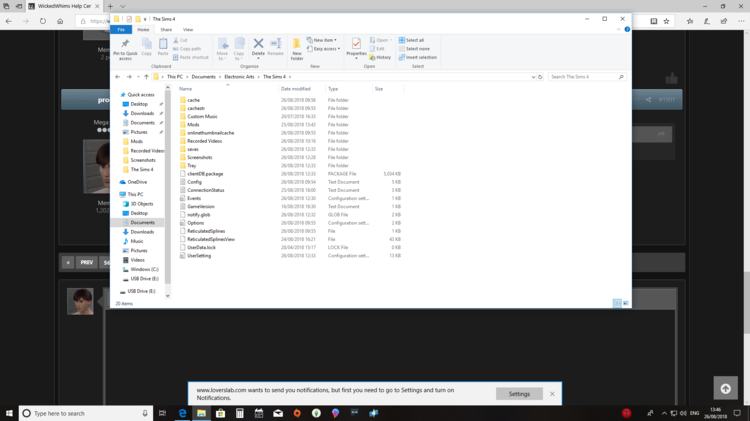Open the File ribbon tab

tap(121, 30)
